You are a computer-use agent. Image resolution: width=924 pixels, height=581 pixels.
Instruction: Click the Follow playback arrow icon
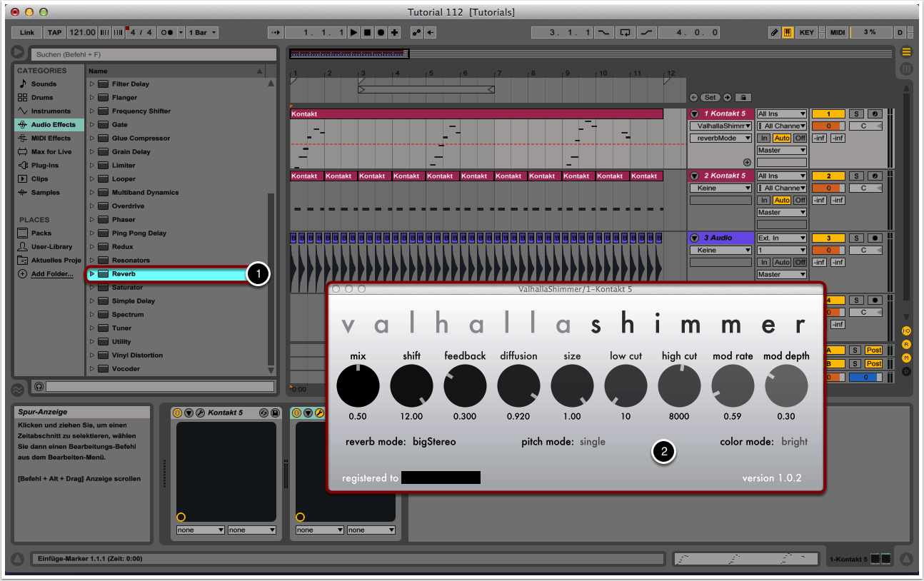pos(276,33)
